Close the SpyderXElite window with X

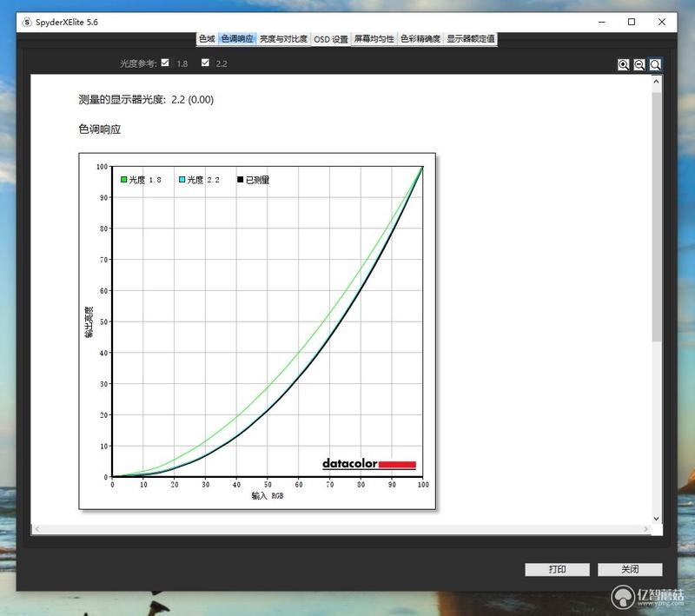(x=662, y=23)
